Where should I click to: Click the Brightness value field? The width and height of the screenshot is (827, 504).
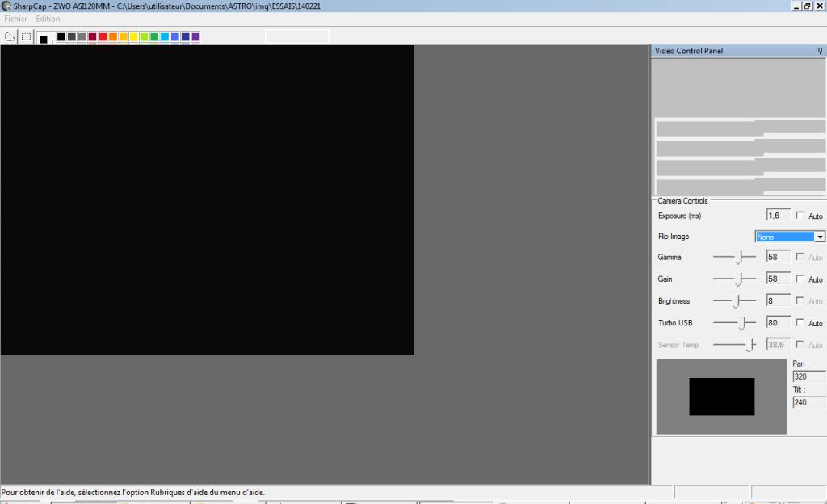pyautogui.click(x=778, y=300)
